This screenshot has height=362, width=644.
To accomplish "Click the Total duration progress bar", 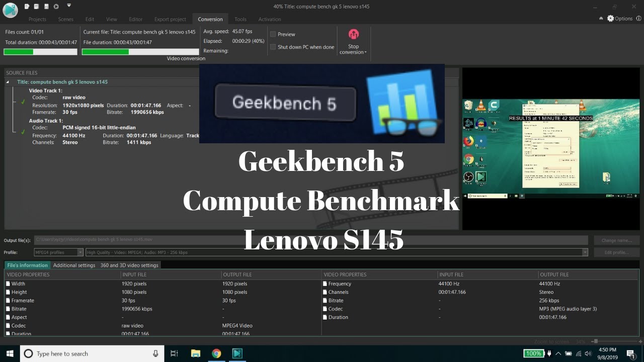I will pyautogui.click(x=41, y=52).
